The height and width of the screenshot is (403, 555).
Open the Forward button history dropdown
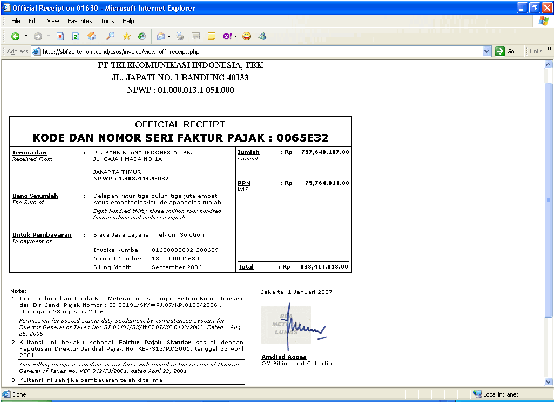pyautogui.click(x=48, y=36)
